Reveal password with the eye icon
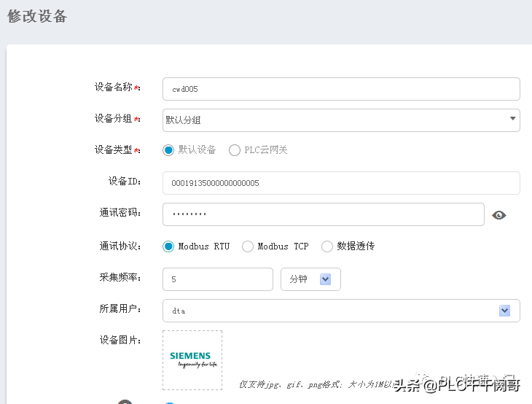The width and height of the screenshot is (532, 404). pos(499,215)
